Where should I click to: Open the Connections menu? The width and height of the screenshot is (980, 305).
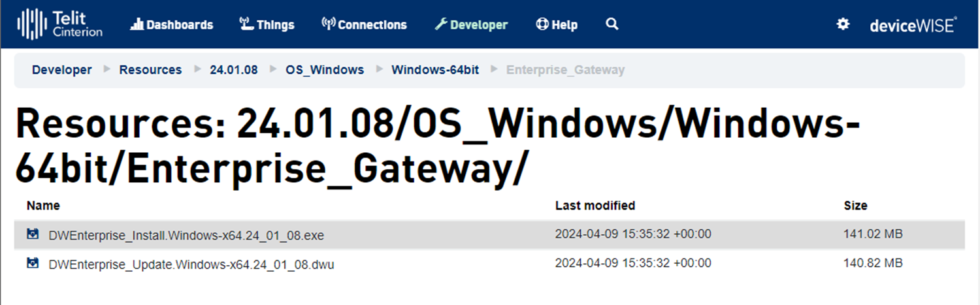click(x=365, y=25)
